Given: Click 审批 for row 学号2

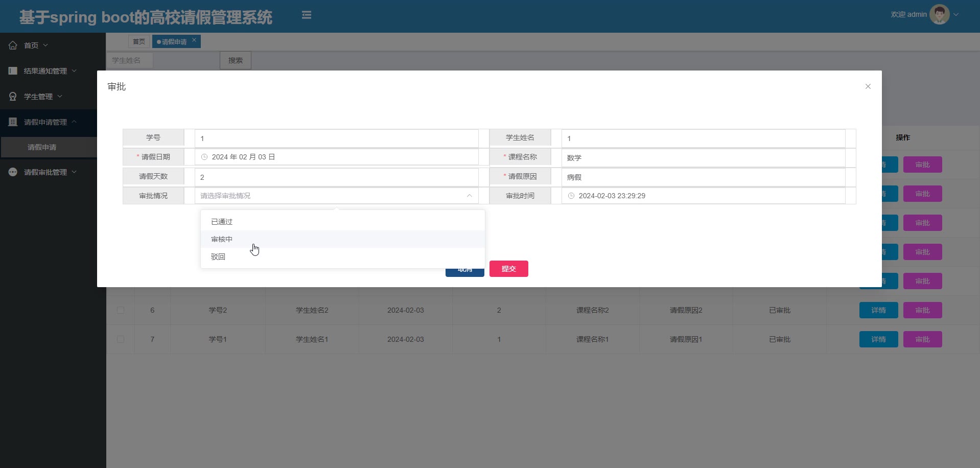Looking at the screenshot, I should (922, 310).
